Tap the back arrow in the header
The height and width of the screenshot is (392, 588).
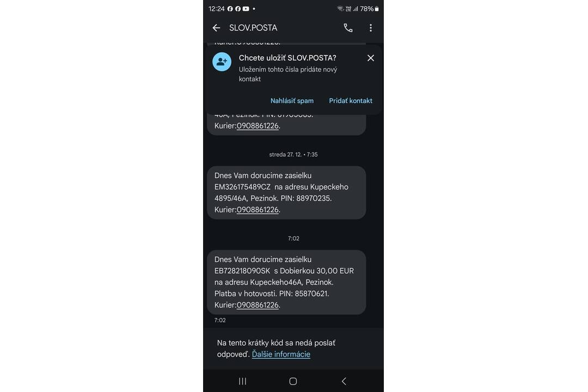[216, 28]
